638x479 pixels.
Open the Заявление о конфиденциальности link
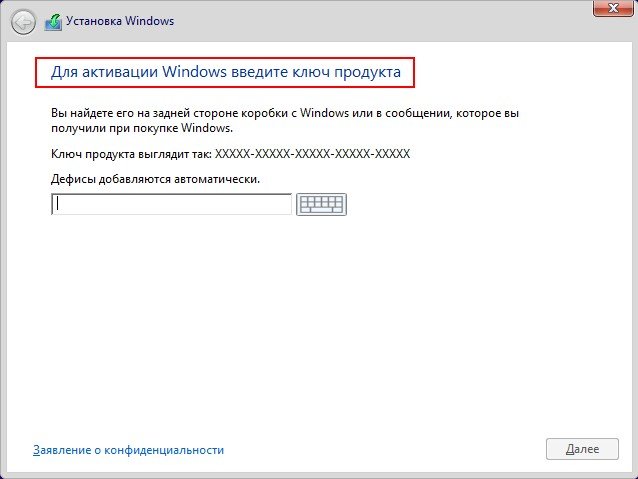point(128,450)
